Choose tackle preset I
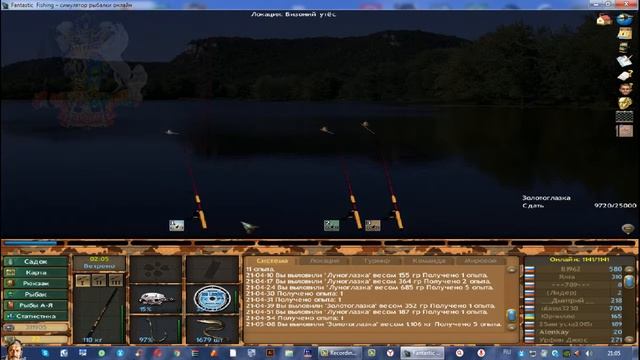 coord(82,280)
